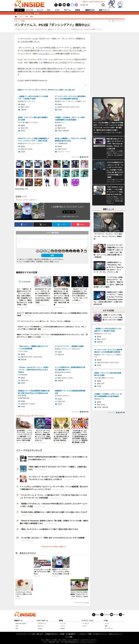Click the INSIDE logo at page top

(30, 4)
